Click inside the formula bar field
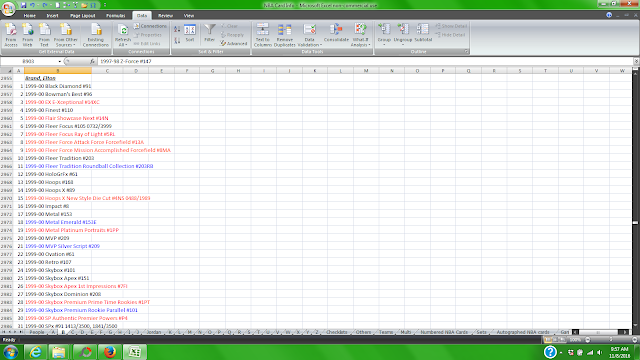Viewport: 640px width, 360px height. coord(366,61)
